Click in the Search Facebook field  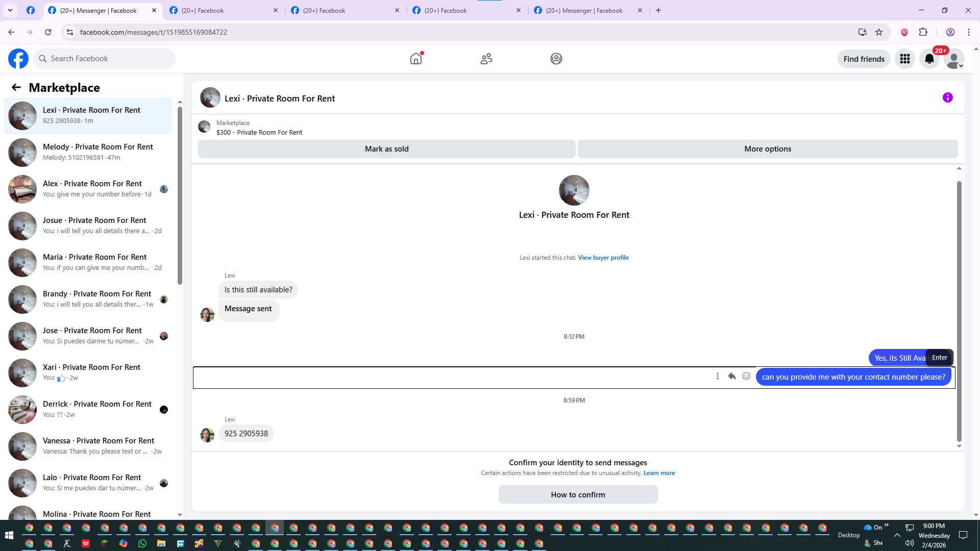(x=107, y=59)
